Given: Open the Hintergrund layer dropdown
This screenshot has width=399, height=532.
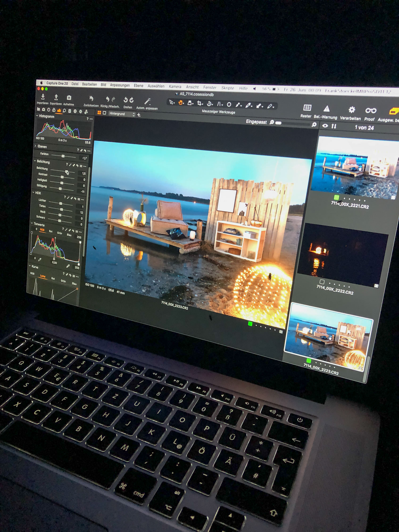Looking at the screenshot, I should pos(122,114).
